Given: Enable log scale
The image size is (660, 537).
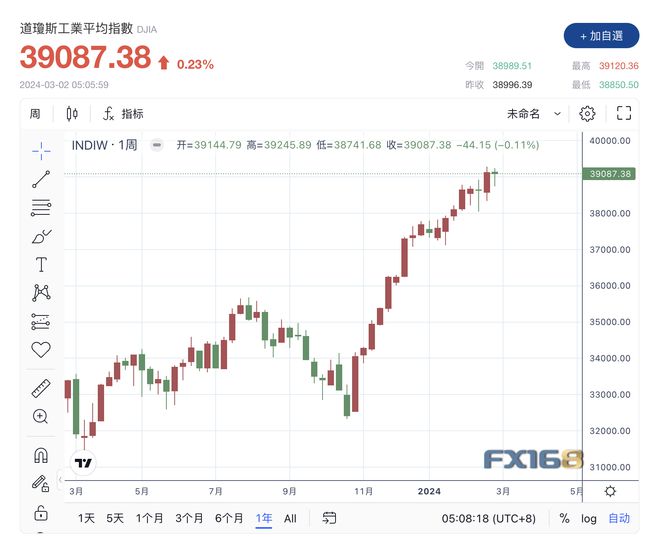Looking at the screenshot, I should pos(588,518).
